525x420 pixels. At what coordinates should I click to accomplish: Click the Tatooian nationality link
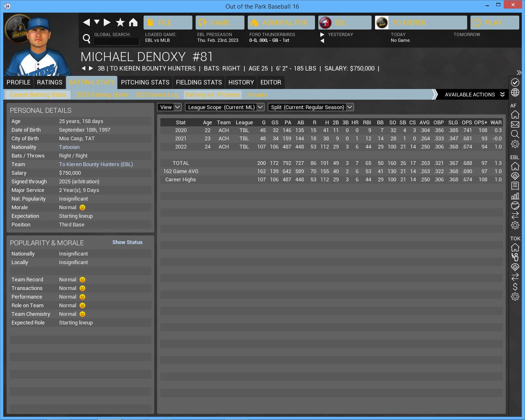point(69,147)
